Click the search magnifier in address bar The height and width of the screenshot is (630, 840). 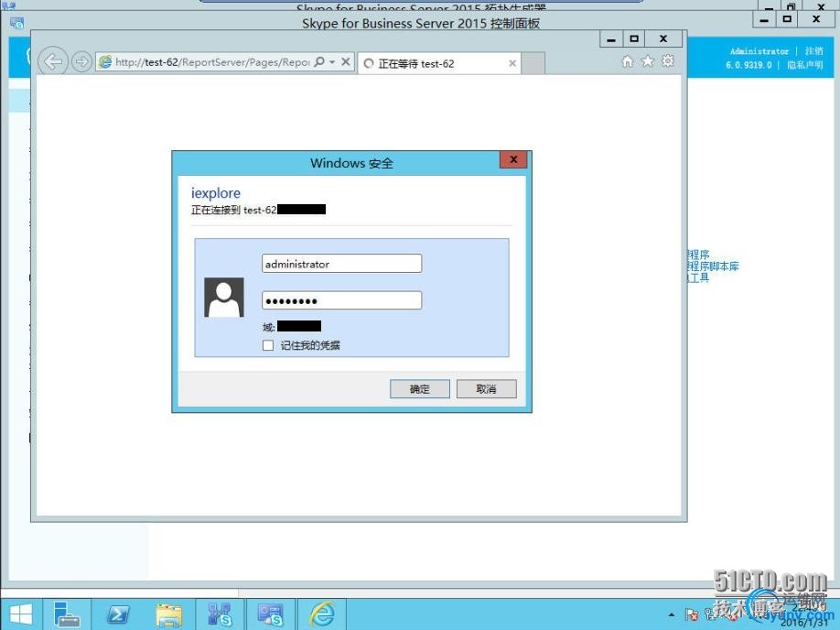point(319,61)
